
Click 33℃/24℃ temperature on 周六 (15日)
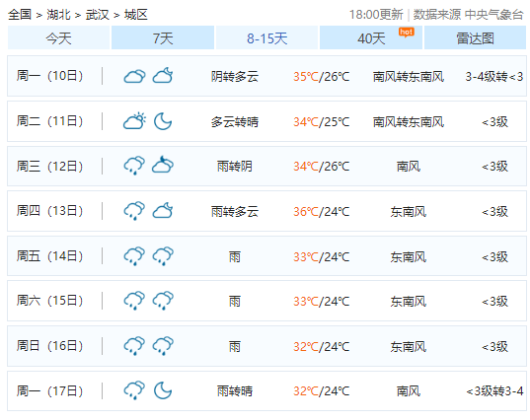coord(321,301)
